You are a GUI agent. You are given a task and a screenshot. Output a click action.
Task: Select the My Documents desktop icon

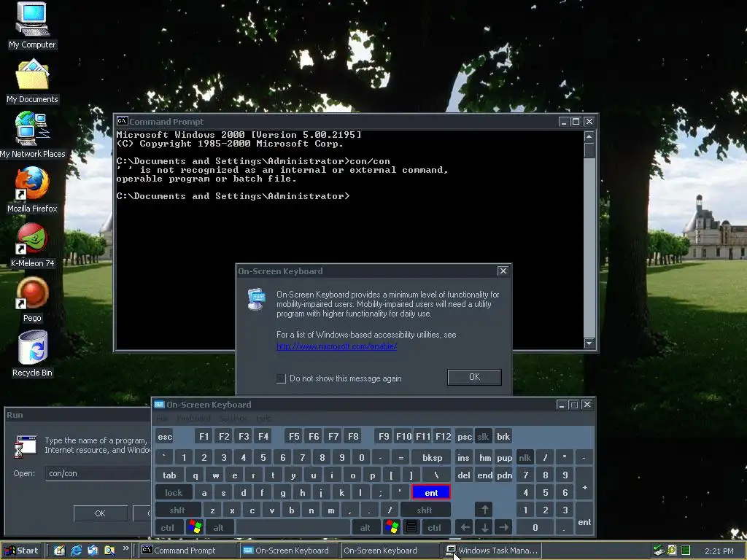pos(32,80)
